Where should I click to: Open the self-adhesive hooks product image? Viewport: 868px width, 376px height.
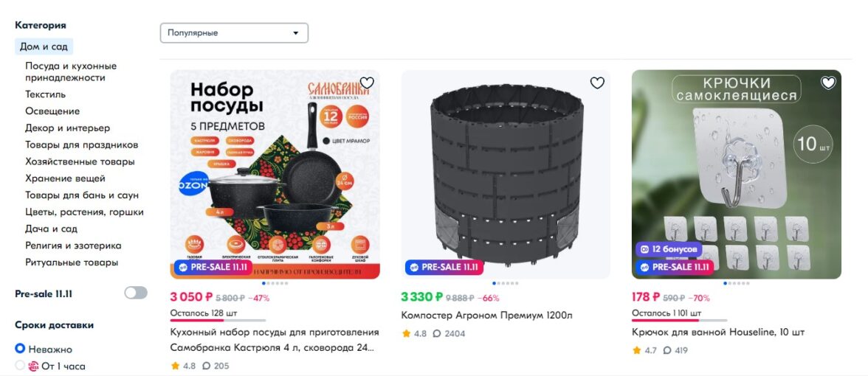click(736, 170)
